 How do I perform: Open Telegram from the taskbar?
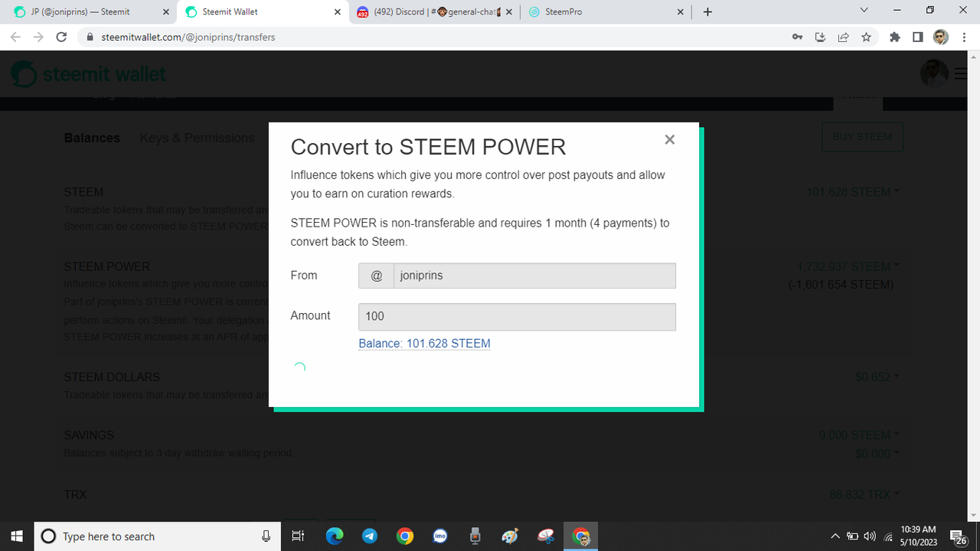tap(369, 536)
